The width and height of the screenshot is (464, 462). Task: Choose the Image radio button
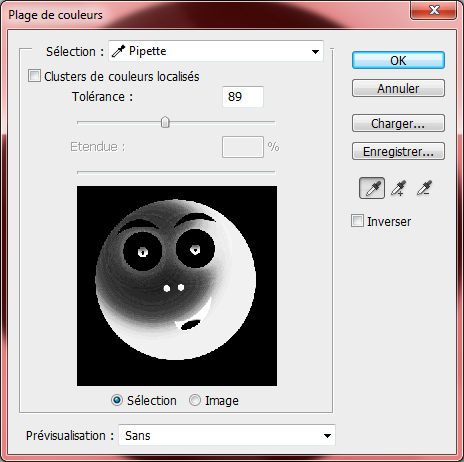[195, 400]
